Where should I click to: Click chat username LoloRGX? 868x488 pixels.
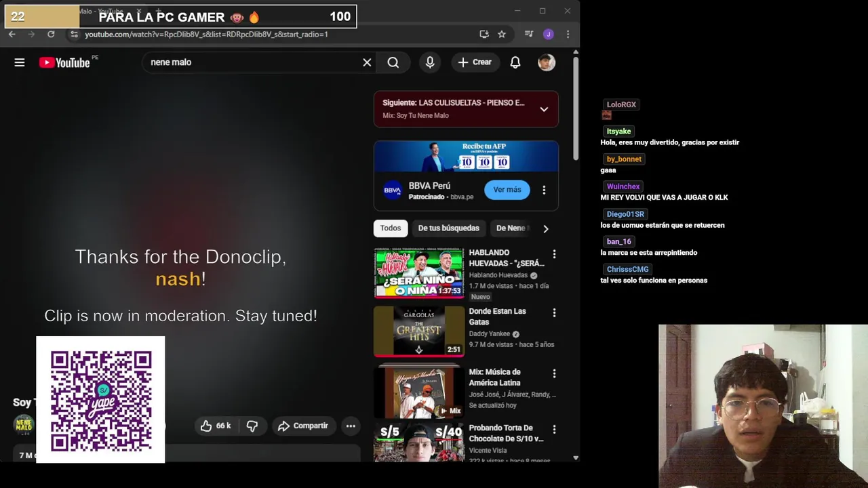click(621, 105)
